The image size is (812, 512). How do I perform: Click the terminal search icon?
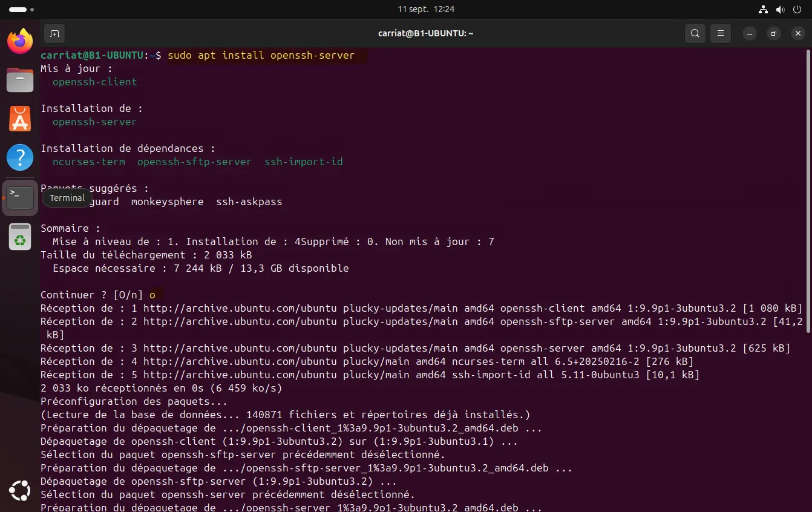click(695, 33)
